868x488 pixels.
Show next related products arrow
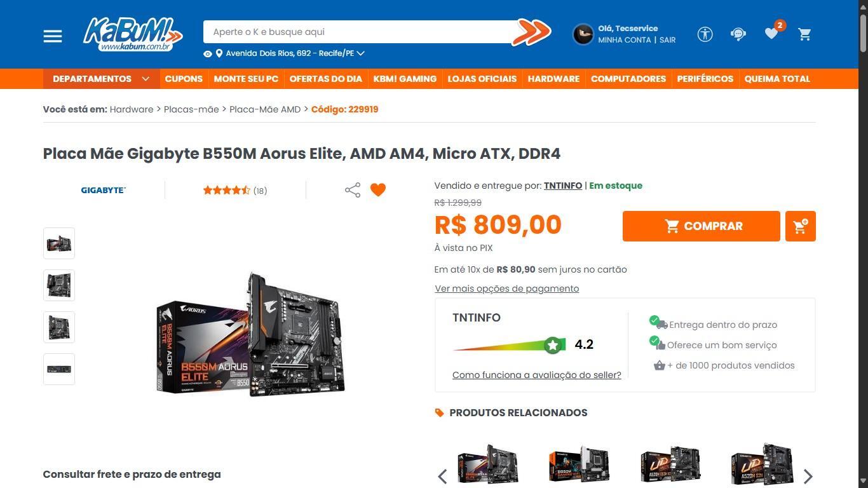click(808, 476)
